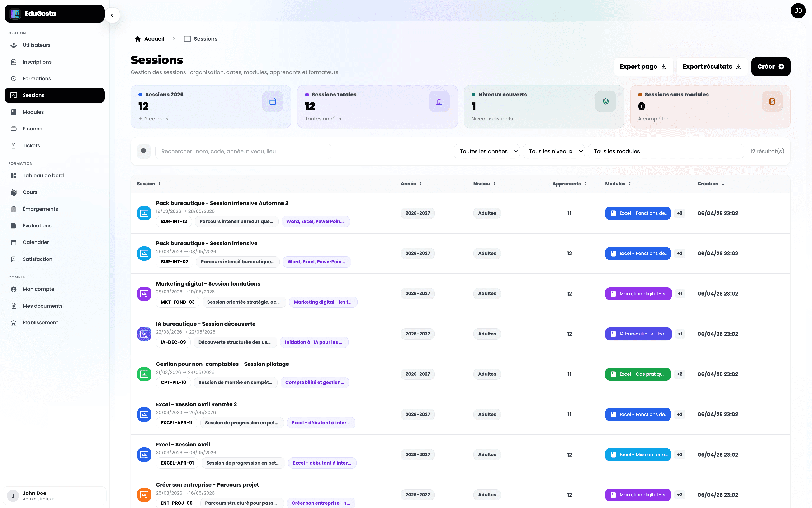Open the JD user avatar
Screen dimensions: 812x508
click(798, 11)
